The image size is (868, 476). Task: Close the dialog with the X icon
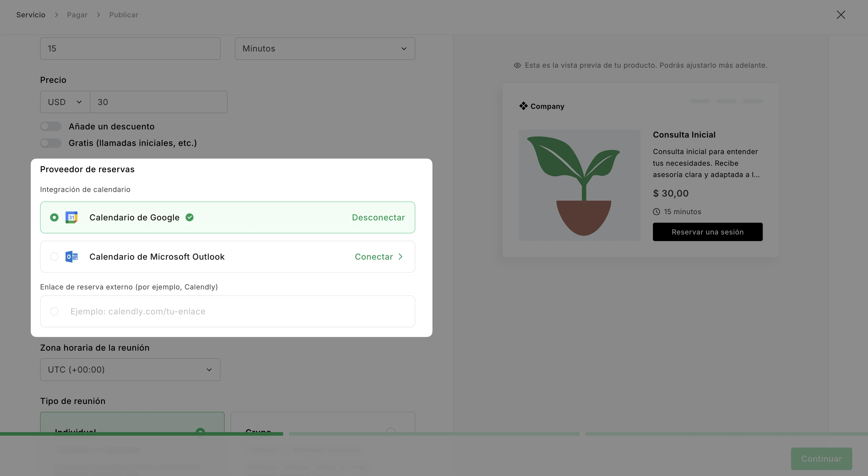pos(841,15)
